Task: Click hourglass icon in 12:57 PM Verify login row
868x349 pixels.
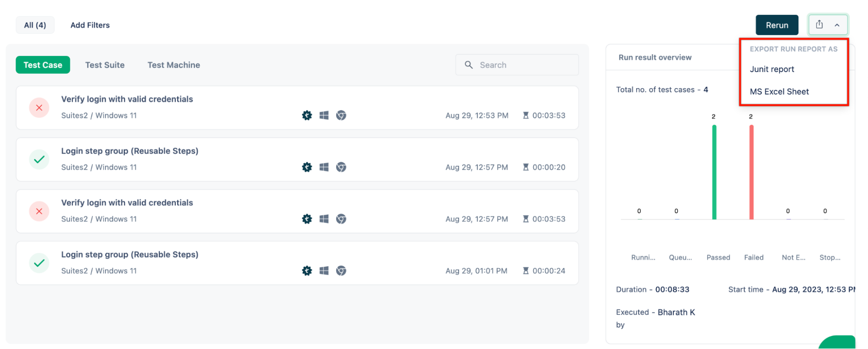Action: coord(525,219)
